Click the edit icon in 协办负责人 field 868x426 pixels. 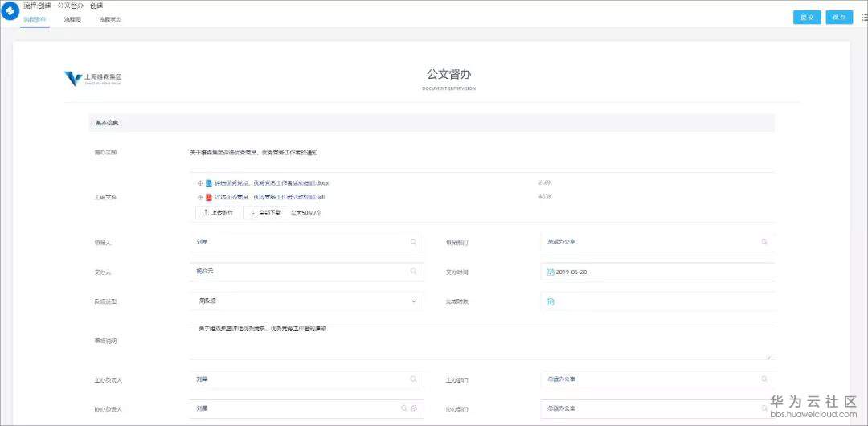tap(414, 408)
